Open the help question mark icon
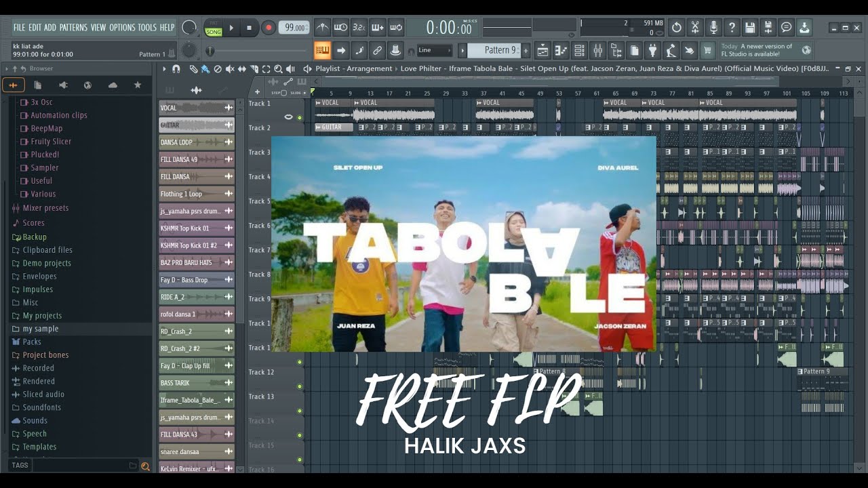Screen dimensions: 868x488 point(732,28)
